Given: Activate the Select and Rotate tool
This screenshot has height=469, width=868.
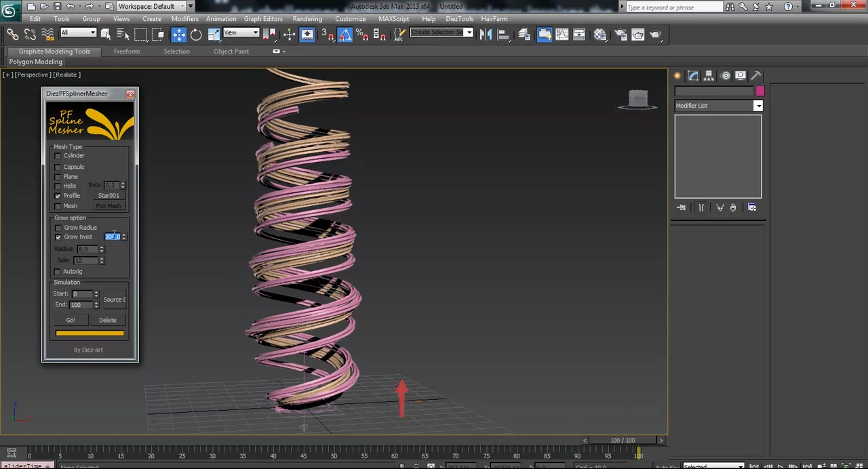Looking at the screenshot, I should pyautogui.click(x=196, y=35).
